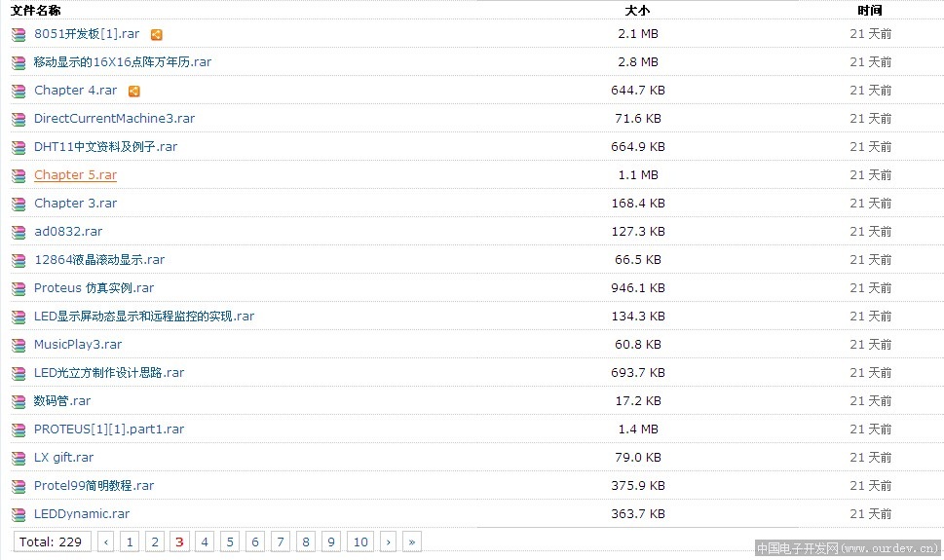
Task: Open LEDDynamic.rar file link
Action: 82,513
